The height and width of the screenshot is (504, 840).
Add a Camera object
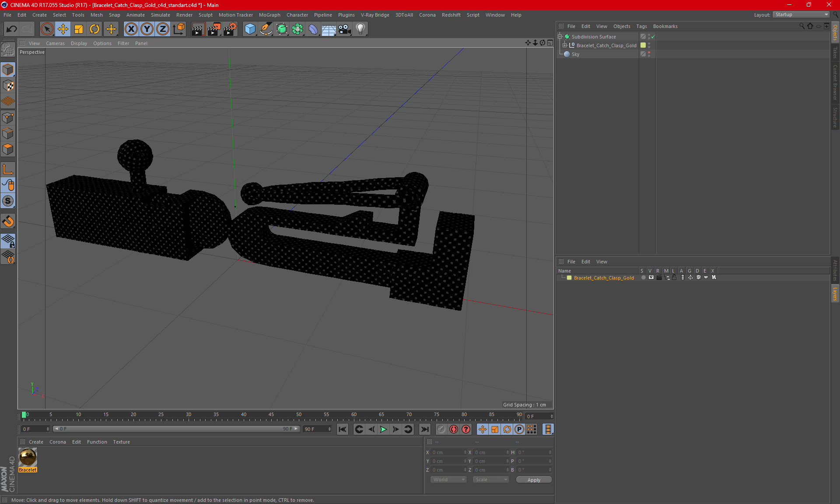[345, 29]
